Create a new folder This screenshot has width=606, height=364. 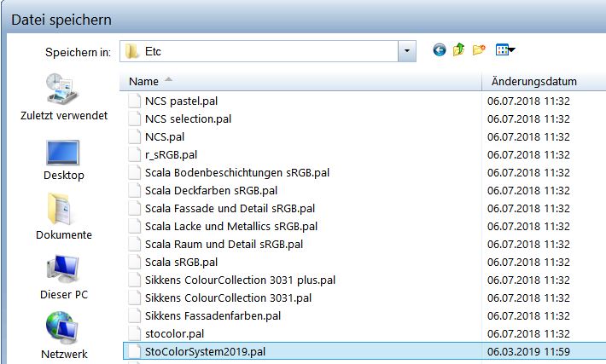click(479, 51)
